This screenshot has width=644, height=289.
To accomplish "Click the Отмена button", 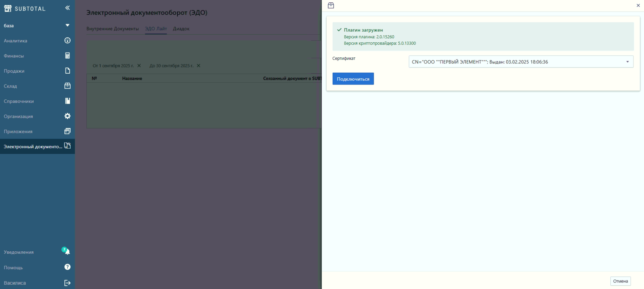I will click(x=620, y=281).
